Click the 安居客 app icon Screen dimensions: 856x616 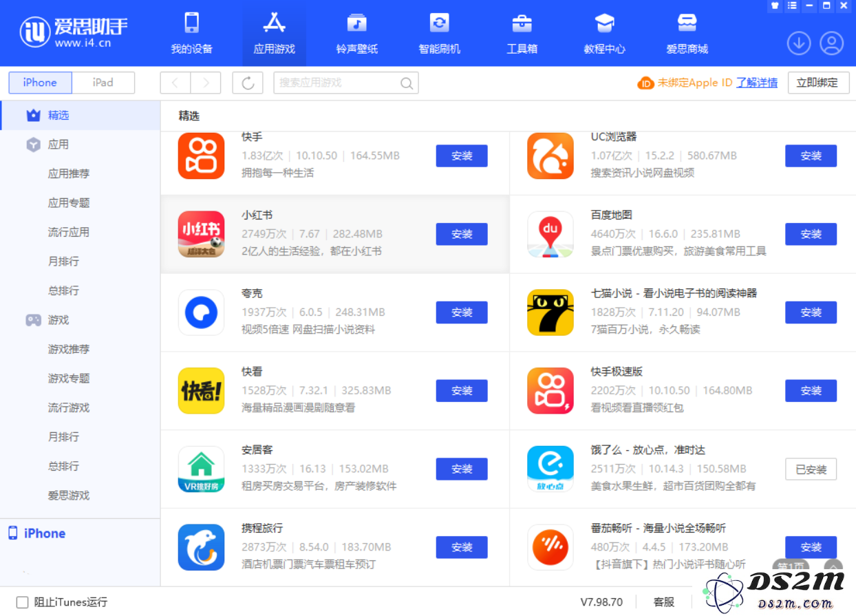(201, 469)
